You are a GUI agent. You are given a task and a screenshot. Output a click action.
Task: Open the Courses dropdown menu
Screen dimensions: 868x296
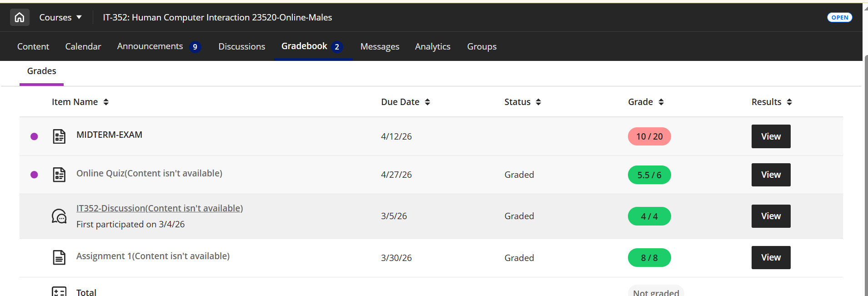[60, 17]
